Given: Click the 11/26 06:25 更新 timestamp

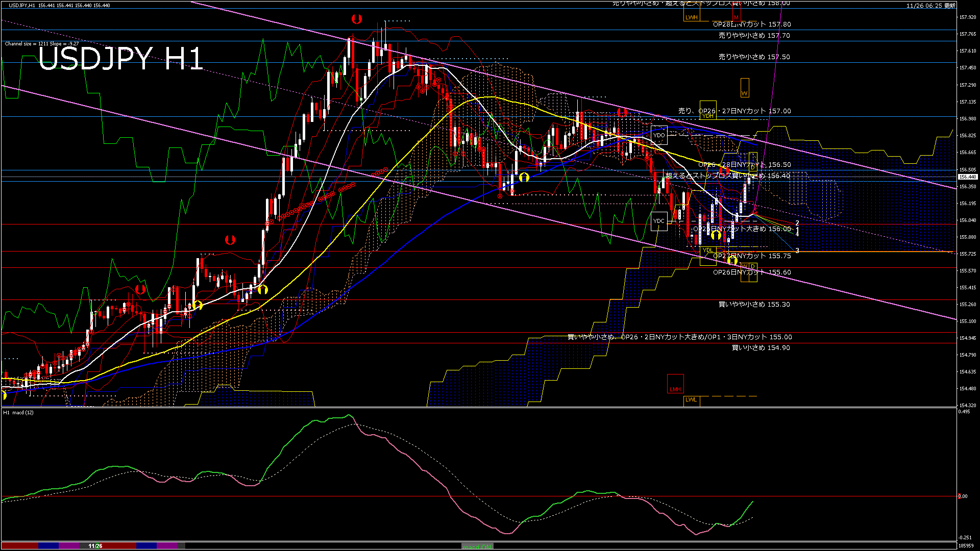Looking at the screenshot, I should pos(930,6).
